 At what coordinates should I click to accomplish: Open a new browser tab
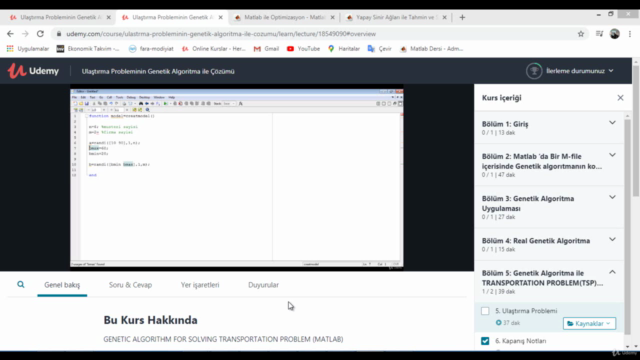[x=462, y=18]
